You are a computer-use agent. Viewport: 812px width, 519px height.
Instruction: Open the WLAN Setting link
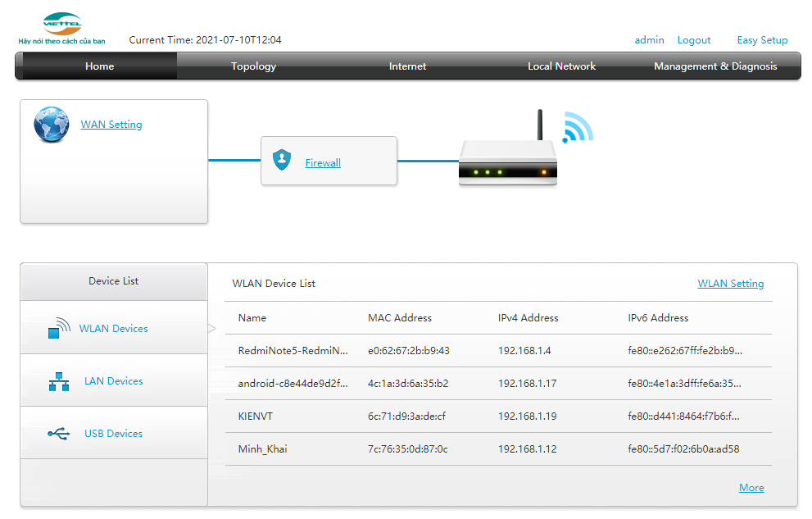730,284
